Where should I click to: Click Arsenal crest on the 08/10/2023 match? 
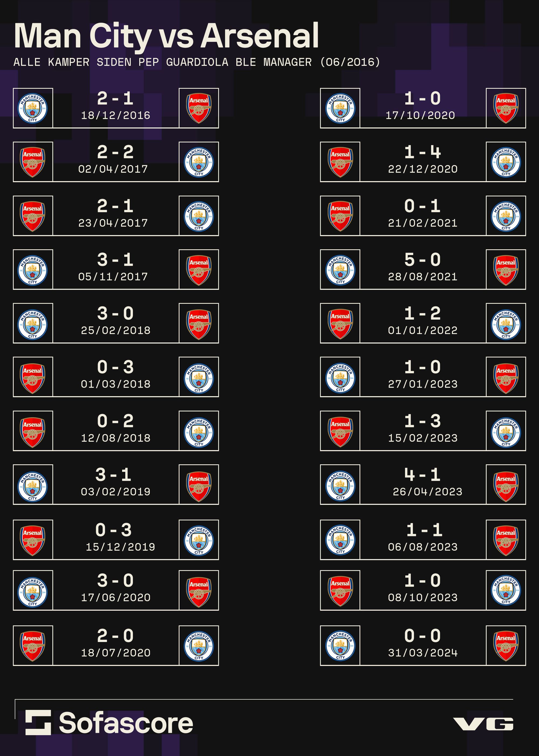tap(340, 591)
